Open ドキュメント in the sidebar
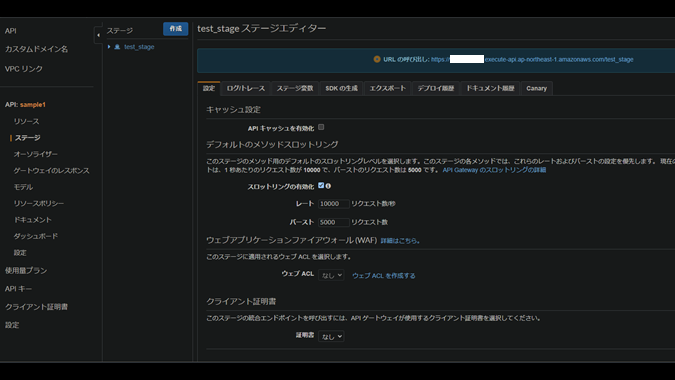The image size is (675, 380). point(32,219)
